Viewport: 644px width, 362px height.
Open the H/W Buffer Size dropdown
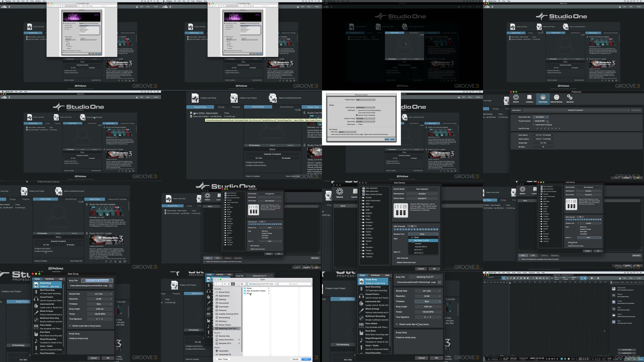(365, 107)
